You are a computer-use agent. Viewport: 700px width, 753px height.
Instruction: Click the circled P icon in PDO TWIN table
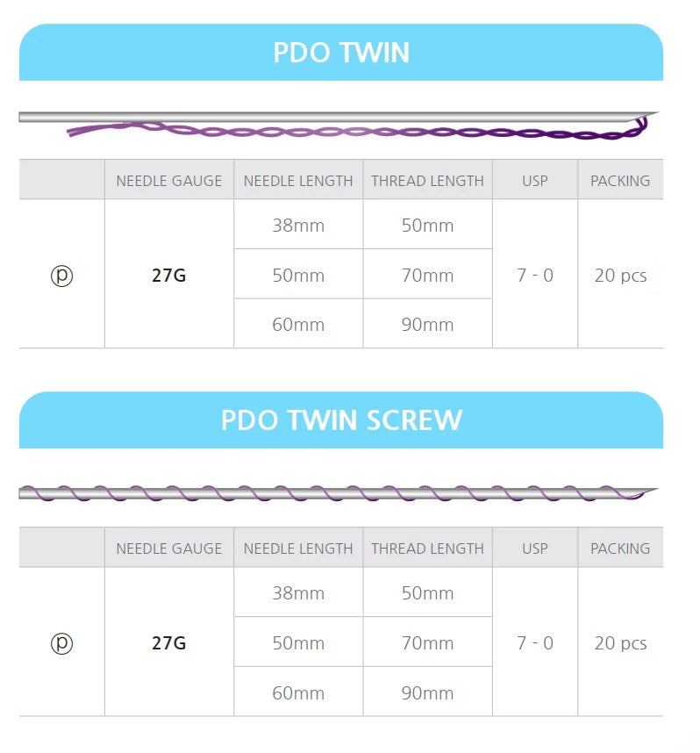[x=61, y=276]
